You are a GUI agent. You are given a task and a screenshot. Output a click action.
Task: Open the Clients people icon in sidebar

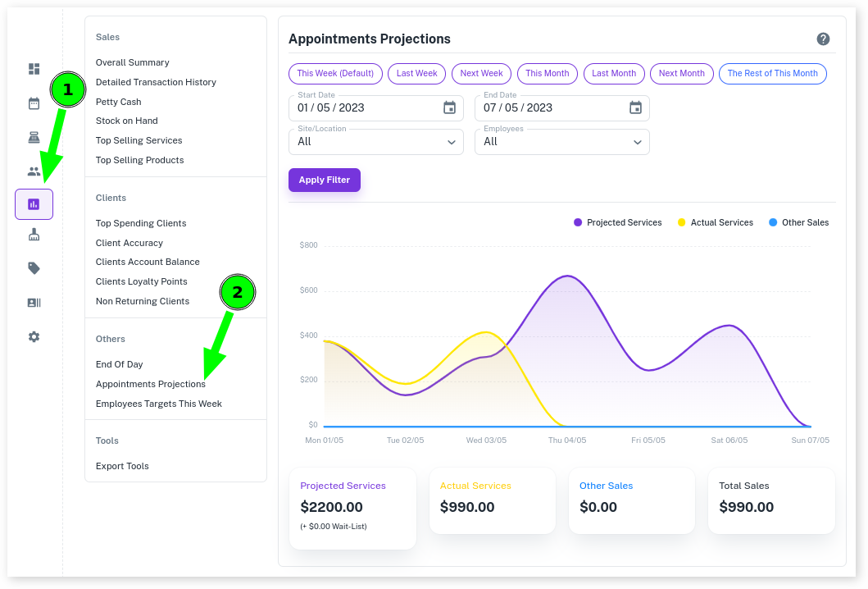click(x=34, y=171)
